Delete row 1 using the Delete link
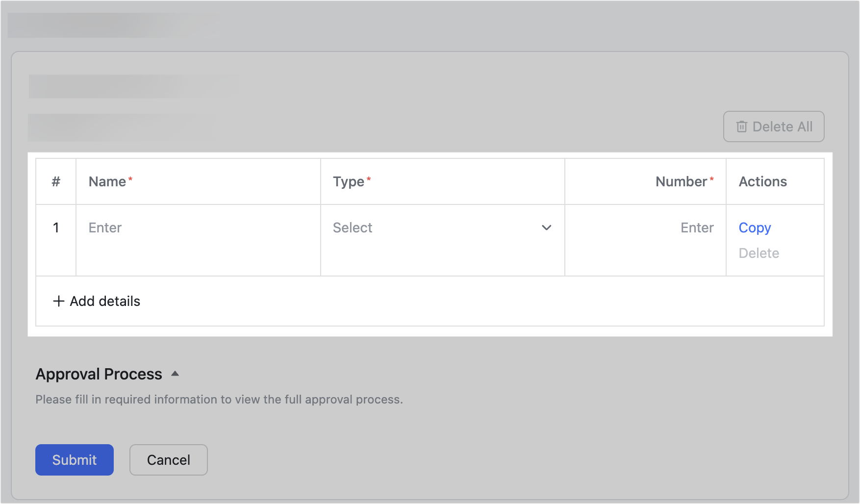Screen dimensions: 860x504 [759, 253]
